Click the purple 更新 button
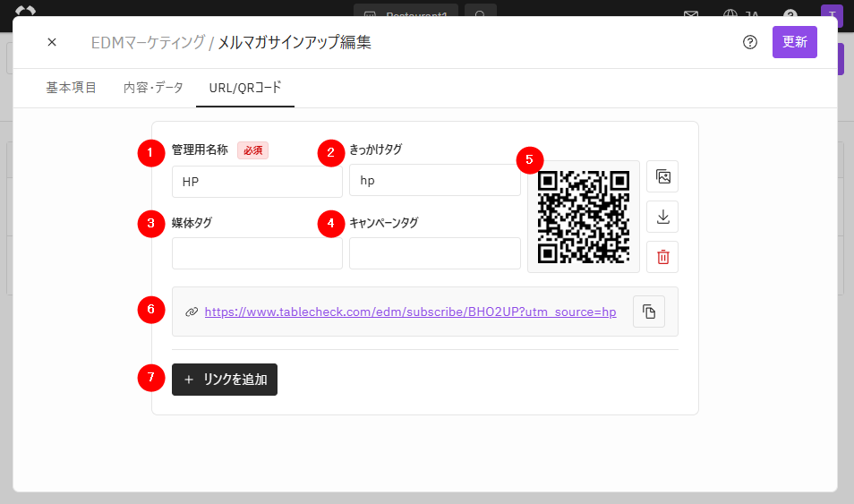The height and width of the screenshot is (504, 854). point(795,42)
